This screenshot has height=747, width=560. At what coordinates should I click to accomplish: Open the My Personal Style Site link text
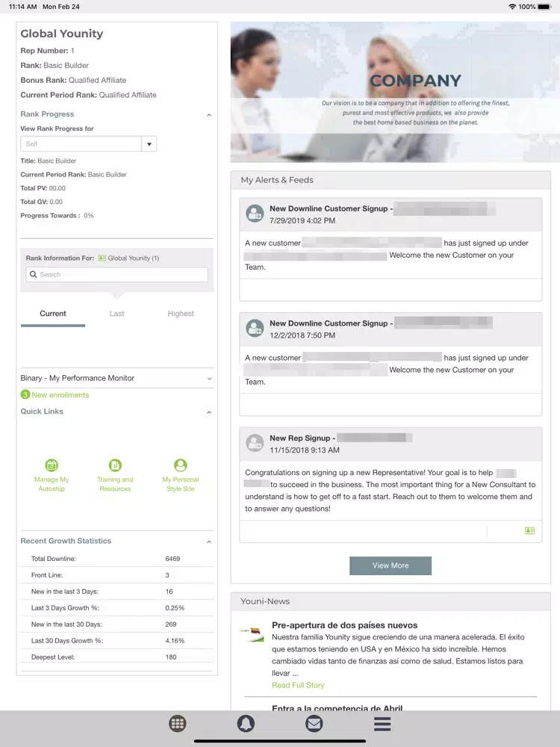coord(181,484)
